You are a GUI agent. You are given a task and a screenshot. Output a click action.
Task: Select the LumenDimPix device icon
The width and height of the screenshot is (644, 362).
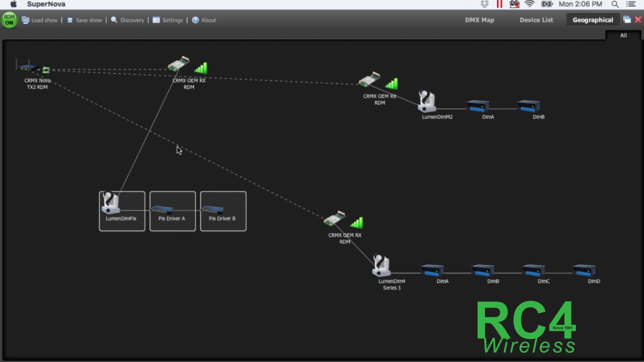pyautogui.click(x=111, y=203)
